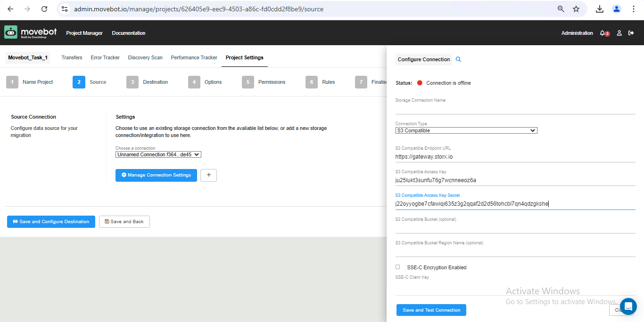Go to Destination step
Viewport: 644px width, 322px height.
tap(156, 82)
